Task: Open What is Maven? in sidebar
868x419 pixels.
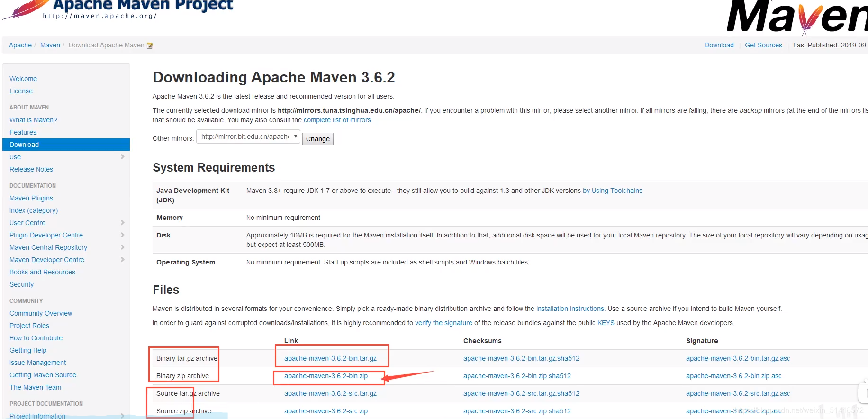Action: (33, 120)
